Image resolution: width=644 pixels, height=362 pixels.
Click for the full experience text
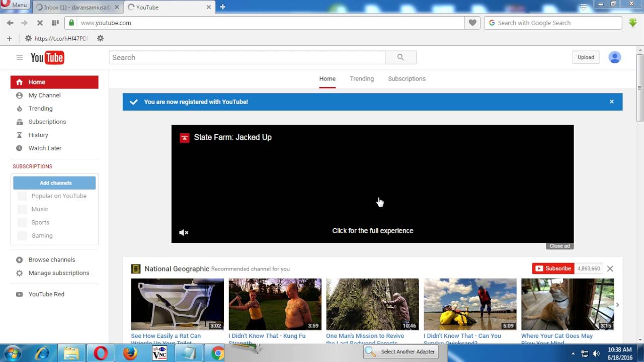coord(373,231)
